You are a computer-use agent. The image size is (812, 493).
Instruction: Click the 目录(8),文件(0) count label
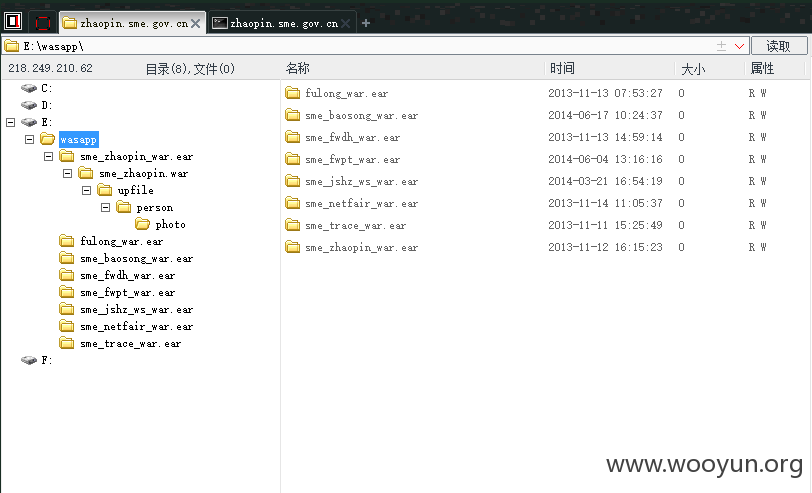click(190, 69)
